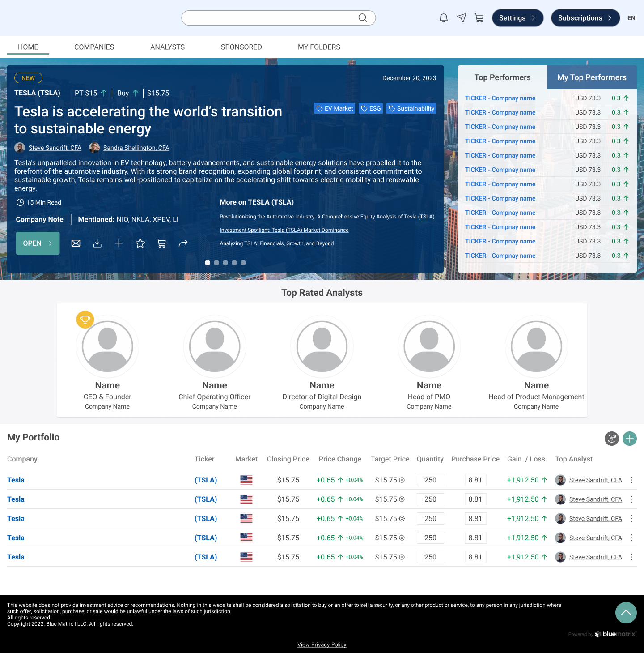Edit purchase price in first portfolio row

475,480
